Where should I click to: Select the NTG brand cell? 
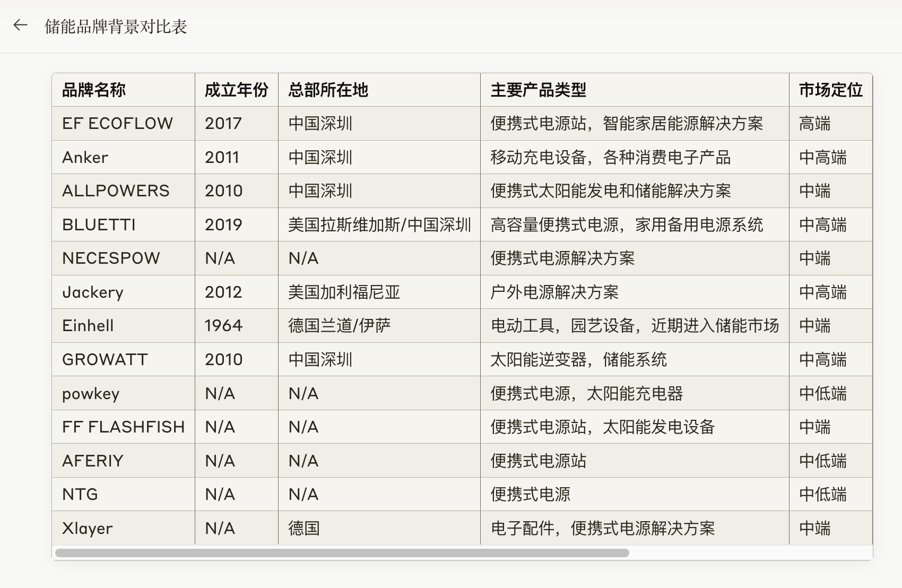[124, 494]
